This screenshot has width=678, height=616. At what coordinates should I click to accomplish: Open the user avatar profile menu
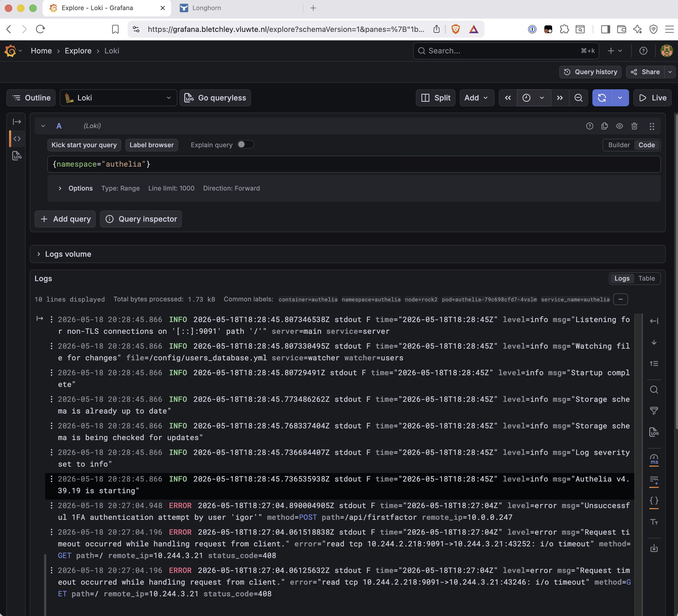pos(667,51)
